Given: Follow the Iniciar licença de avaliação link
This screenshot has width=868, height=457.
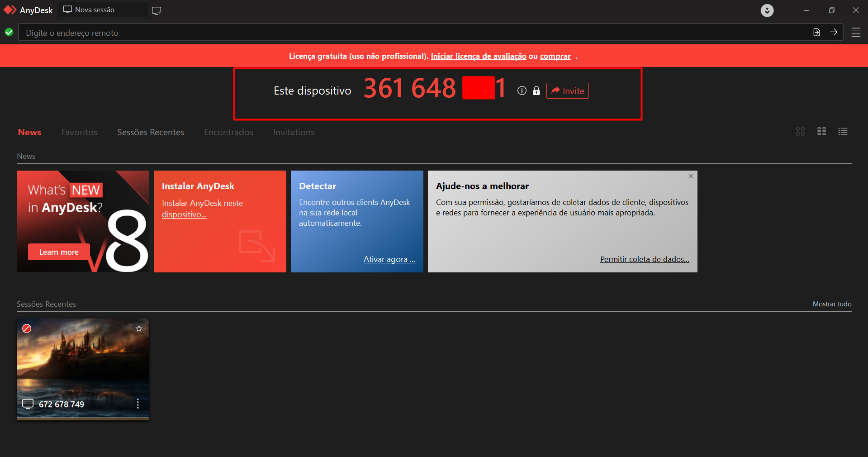Looking at the screenshot, I should 479,56.
